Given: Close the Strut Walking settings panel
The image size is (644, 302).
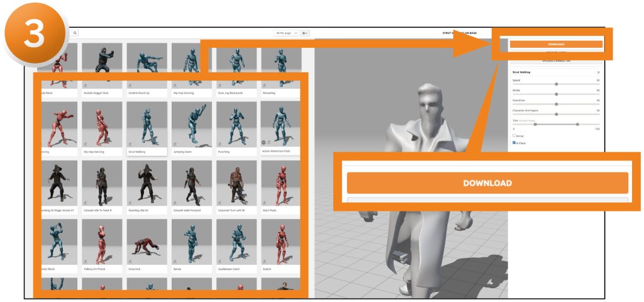Looking at the screenshot, I should click(x=598, y=72).
